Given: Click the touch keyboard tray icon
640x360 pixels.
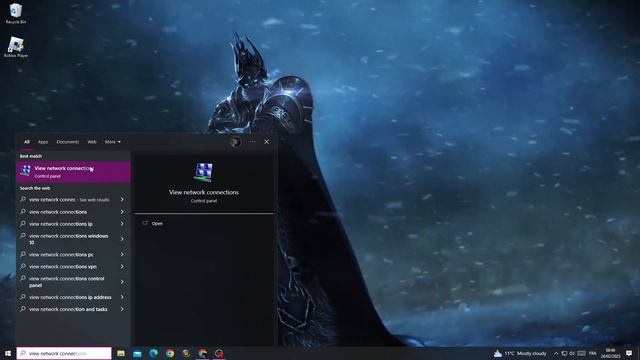Looking at the screenshot, I should pyautogui.click(x=582, y=353).
